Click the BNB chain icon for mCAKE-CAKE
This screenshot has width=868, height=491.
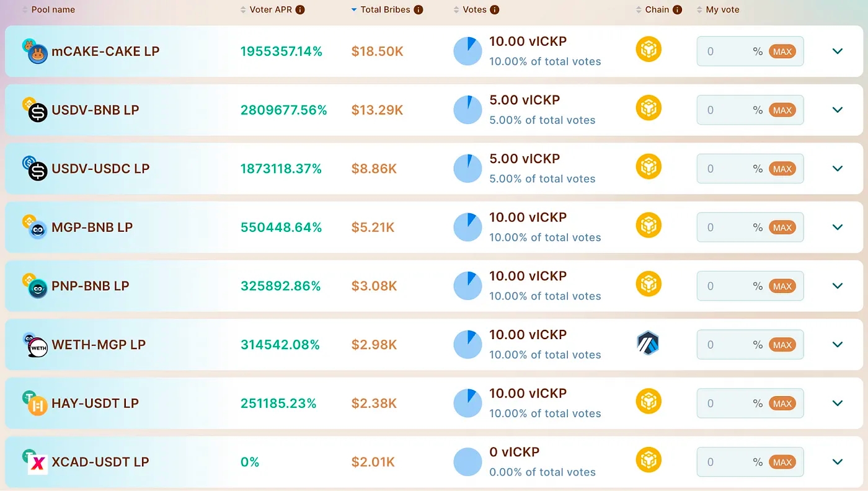click(649, 50)
